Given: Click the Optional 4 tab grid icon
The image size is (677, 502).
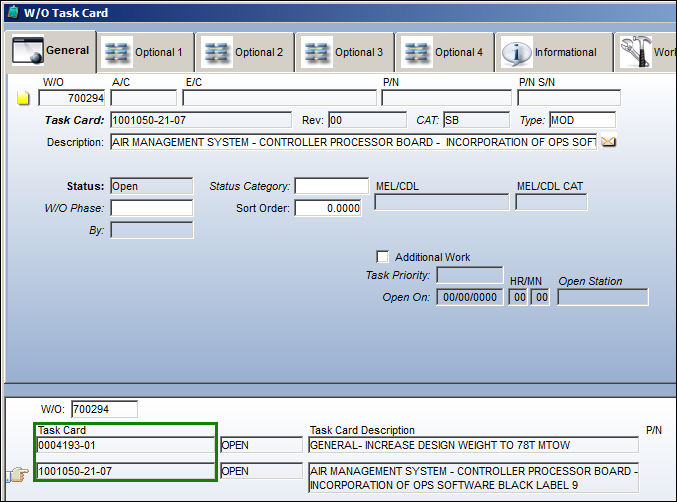Looking at the screenshot, I should (416, 53).
